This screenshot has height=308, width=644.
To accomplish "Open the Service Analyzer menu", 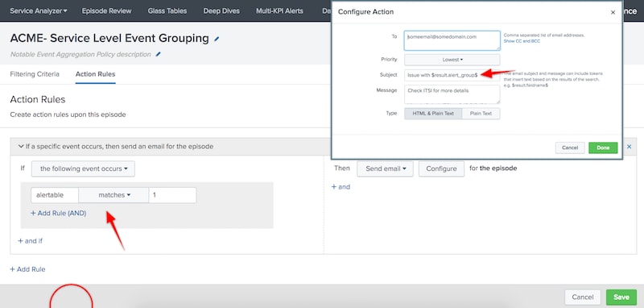I will click(x=38, y=11).
